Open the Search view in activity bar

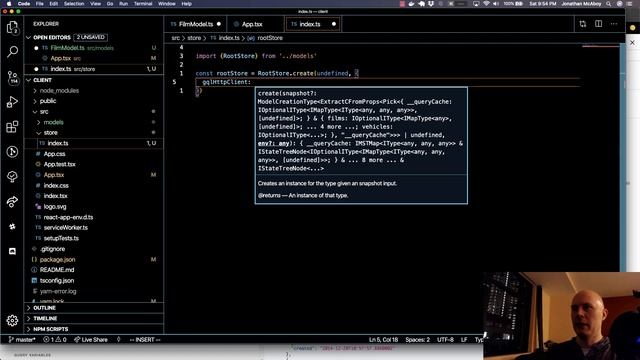point(12,52)
